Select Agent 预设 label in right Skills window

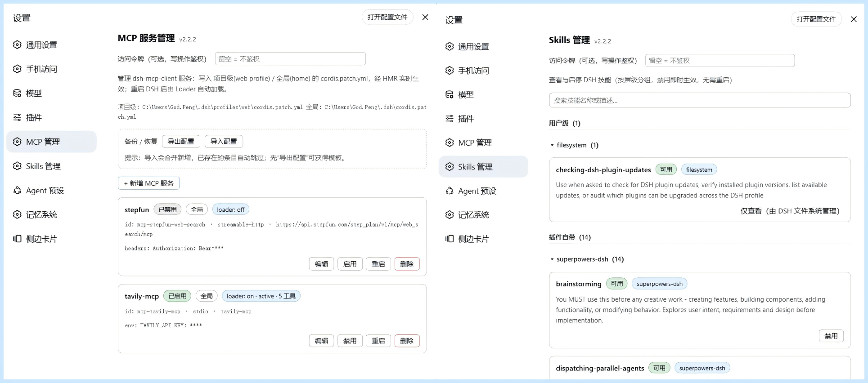(x=477, y=191)
